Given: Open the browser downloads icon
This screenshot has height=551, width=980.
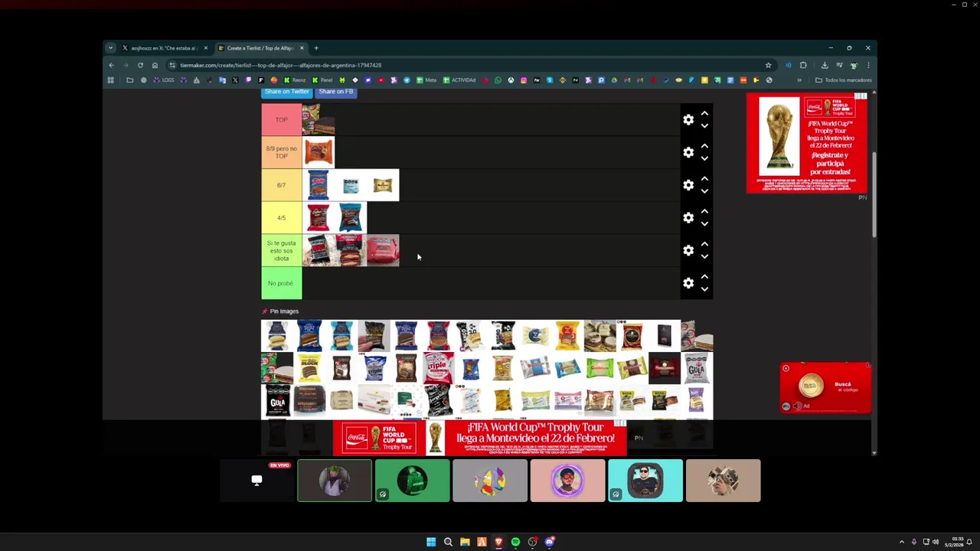Looking at the screenshot, I should [x=825, y=65].
